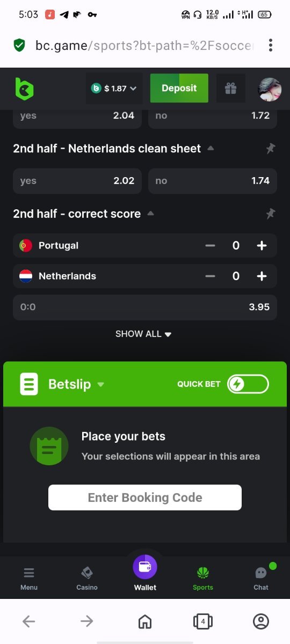This screenshot has height=644, width=290.
Task: Open browser tabs switcher icon
Action: coord(202,622)
